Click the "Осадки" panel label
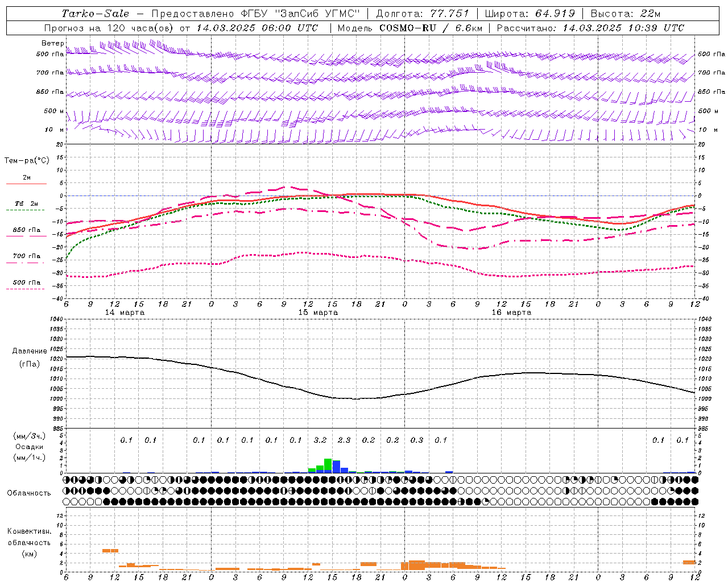The height and width of the screenshot is (582, 728). 29,447
